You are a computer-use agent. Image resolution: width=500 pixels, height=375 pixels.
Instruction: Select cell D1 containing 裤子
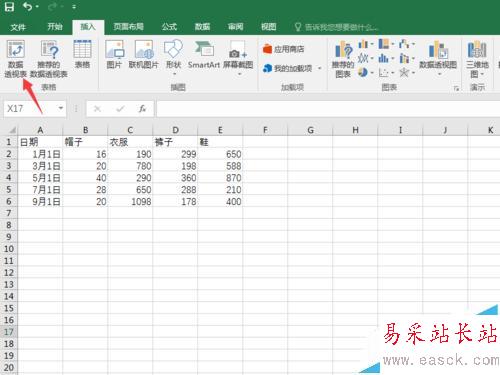175,142
